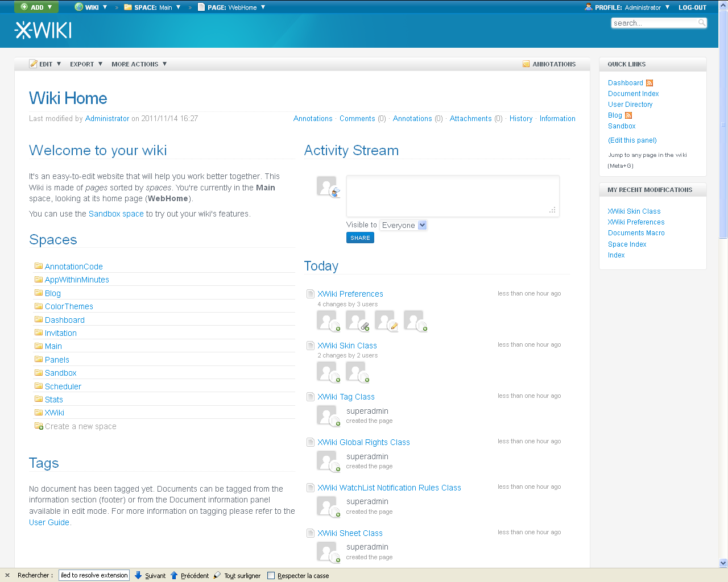728x582 pixels.
Task: Enable the Respecter la casse checkbox
Action: pos(271,575)
